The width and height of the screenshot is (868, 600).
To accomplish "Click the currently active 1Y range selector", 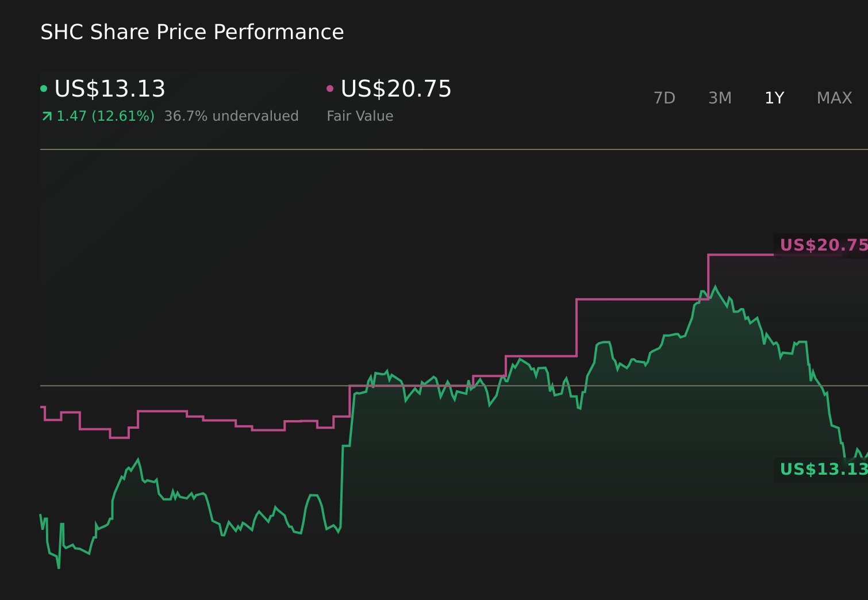I will pyautogui.click(x=774, y=98).
